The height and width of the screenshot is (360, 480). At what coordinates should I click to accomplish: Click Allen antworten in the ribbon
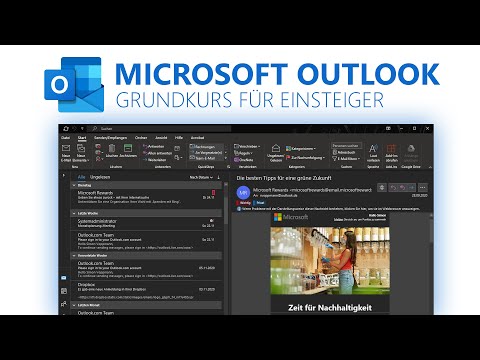tap(157, 153)
